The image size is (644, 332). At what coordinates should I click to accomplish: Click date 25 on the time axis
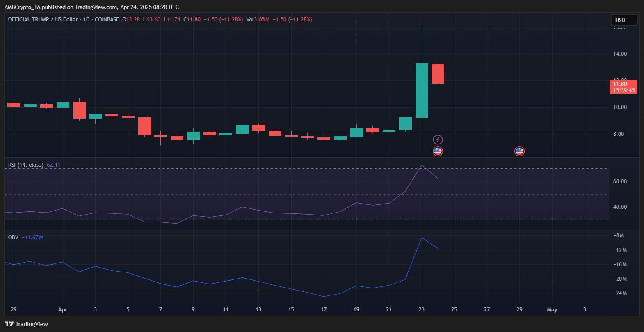[454, 309]
